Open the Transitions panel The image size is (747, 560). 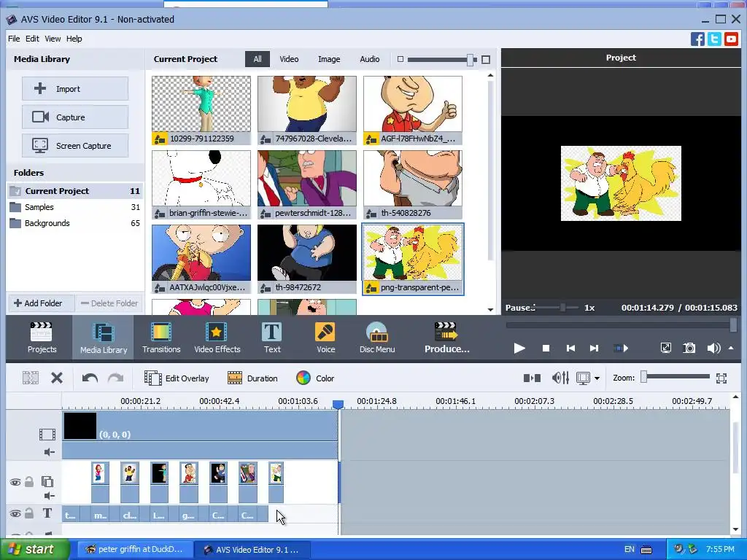(161, 338)
